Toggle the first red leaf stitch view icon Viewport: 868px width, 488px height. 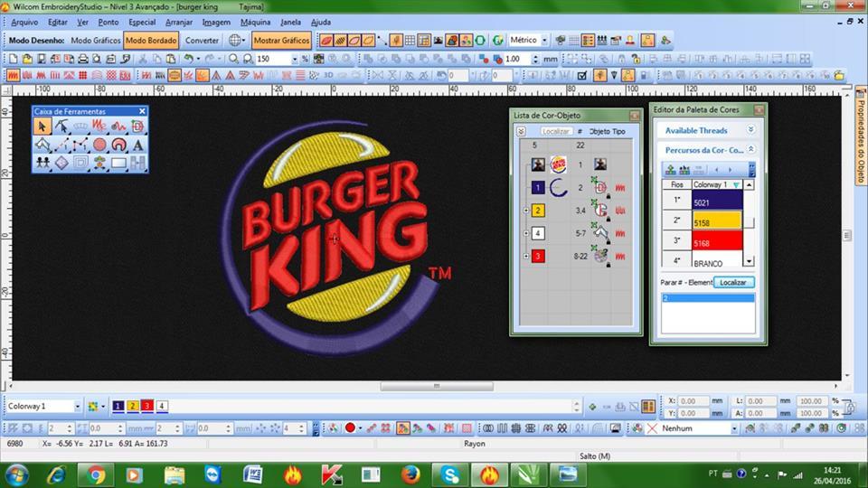click(x=326, y=41)
